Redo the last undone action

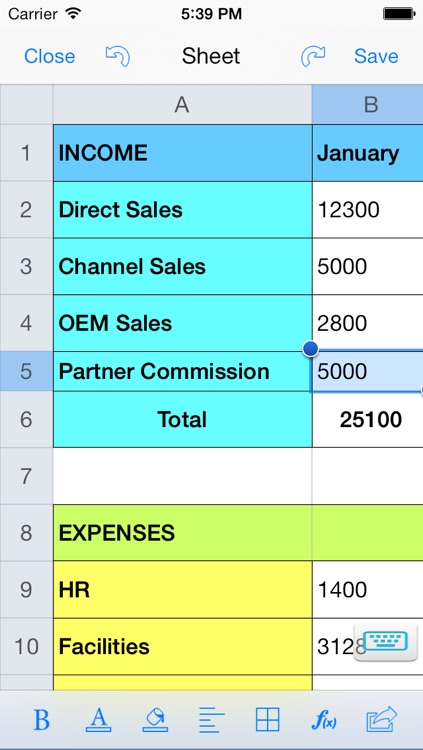point(313,56)
